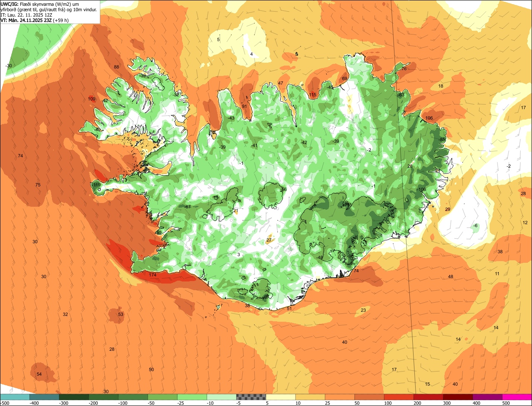Screen dimensions: 532x406
Task: Choose the 300 to 400 dark red swatch
Action: (458, 397)
